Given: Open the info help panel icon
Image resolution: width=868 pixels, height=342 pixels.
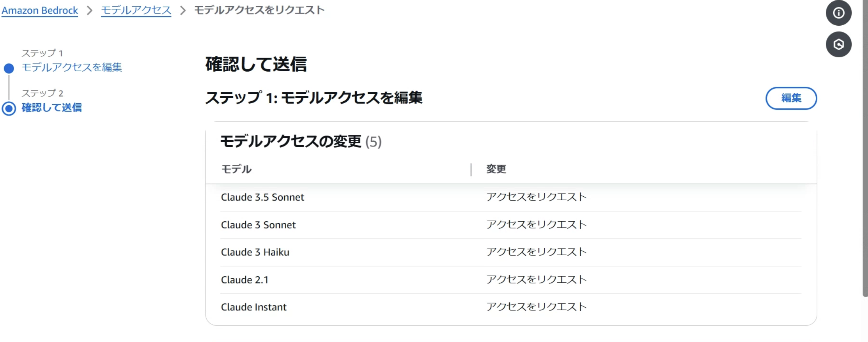Looking at the screenshot, I should (838, 13).
